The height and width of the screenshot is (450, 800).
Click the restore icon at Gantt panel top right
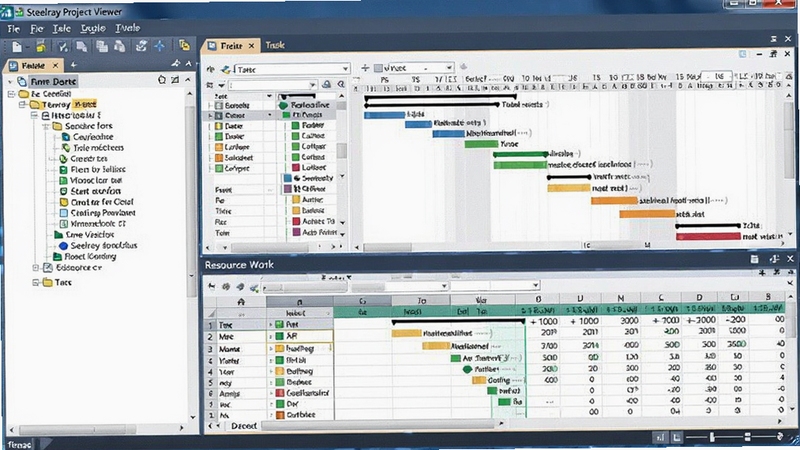tap(773, 54)
